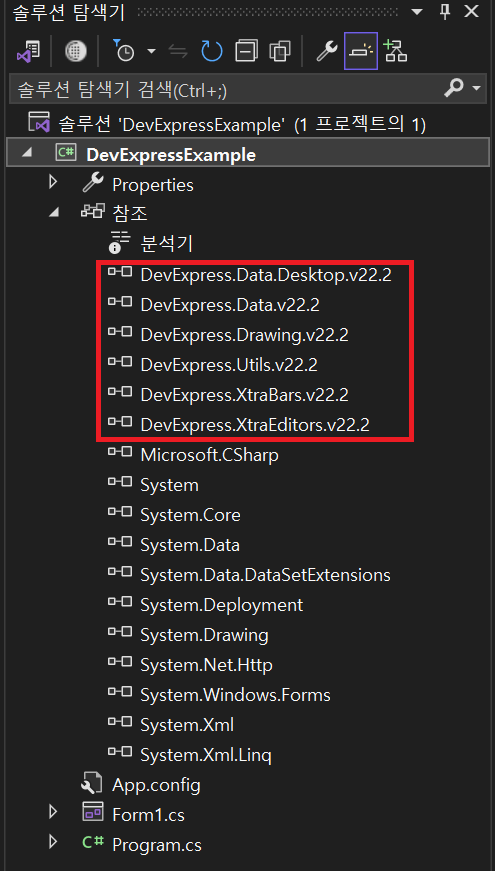Toggle auto-hide pin for Solution Explorer
The height and width of the screenshot is (871, 495).
pos(445,12)
